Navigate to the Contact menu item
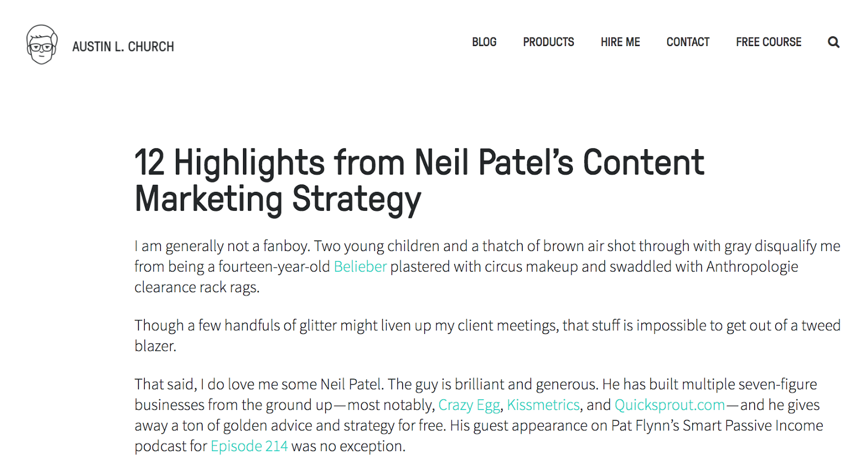The height and width of the screenshot is (462, 868). point(688,42)
